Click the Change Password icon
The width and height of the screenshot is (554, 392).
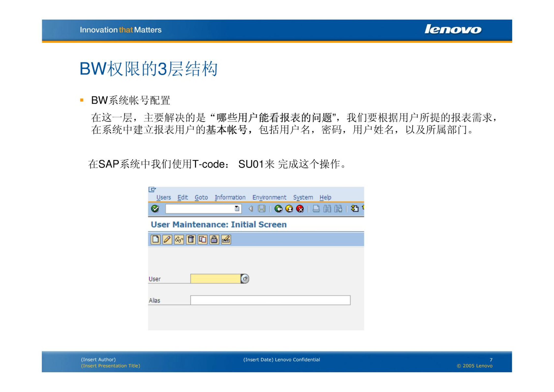226,239
